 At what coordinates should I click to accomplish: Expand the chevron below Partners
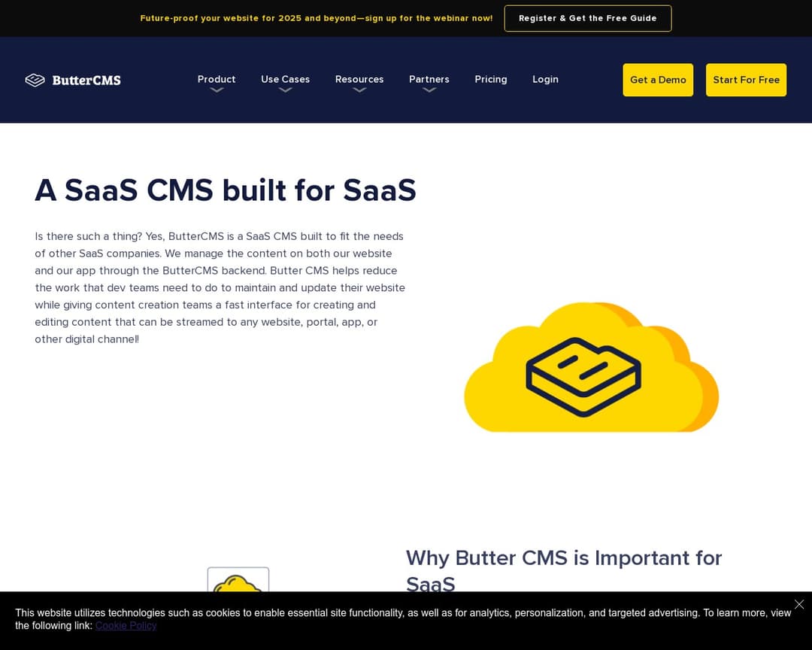click(x=429, y=90)
